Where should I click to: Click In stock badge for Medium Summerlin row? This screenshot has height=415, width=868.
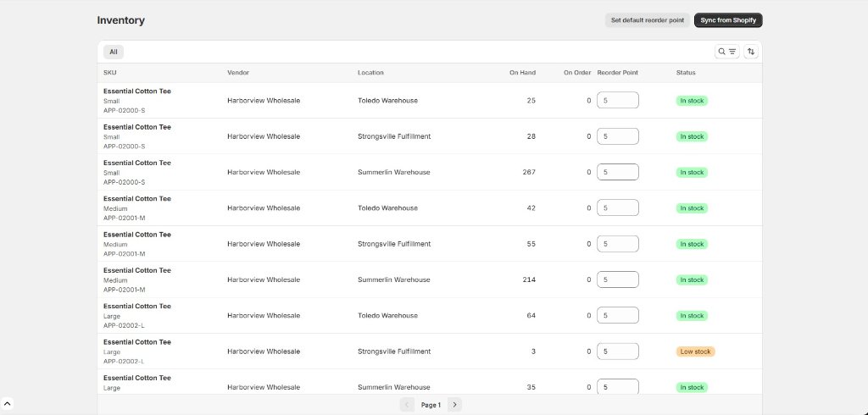tap(692, 280)
